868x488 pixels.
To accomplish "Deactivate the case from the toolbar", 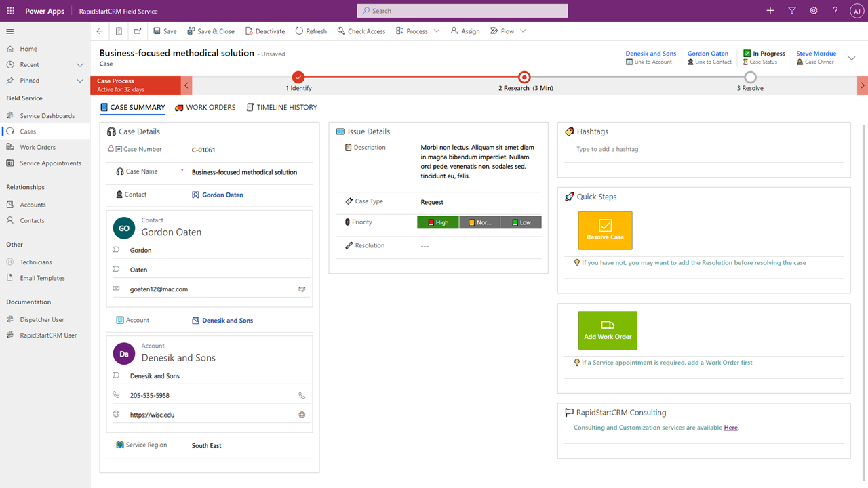I will (x=265, y=31).
